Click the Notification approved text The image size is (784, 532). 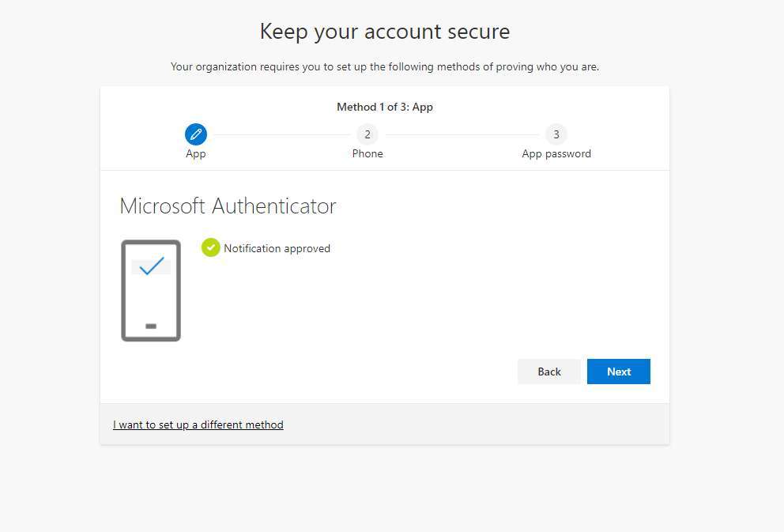point(277,248)
